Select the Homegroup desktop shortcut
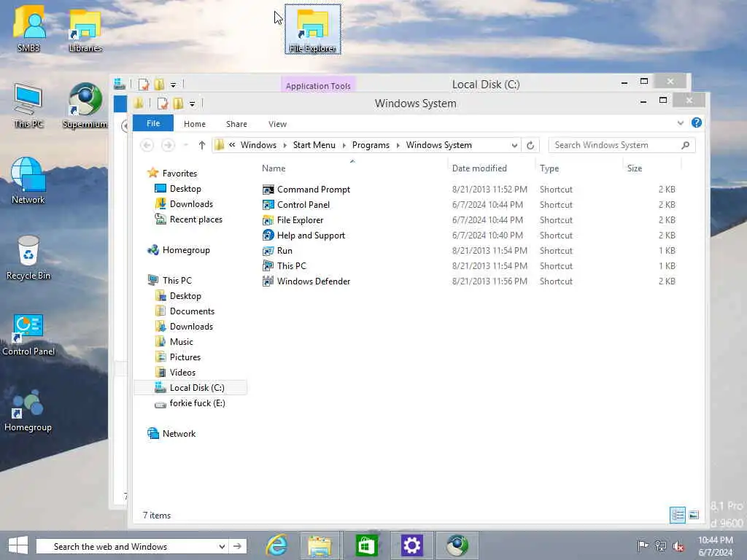This screenshot has width=747, height=560. [28, 411]
